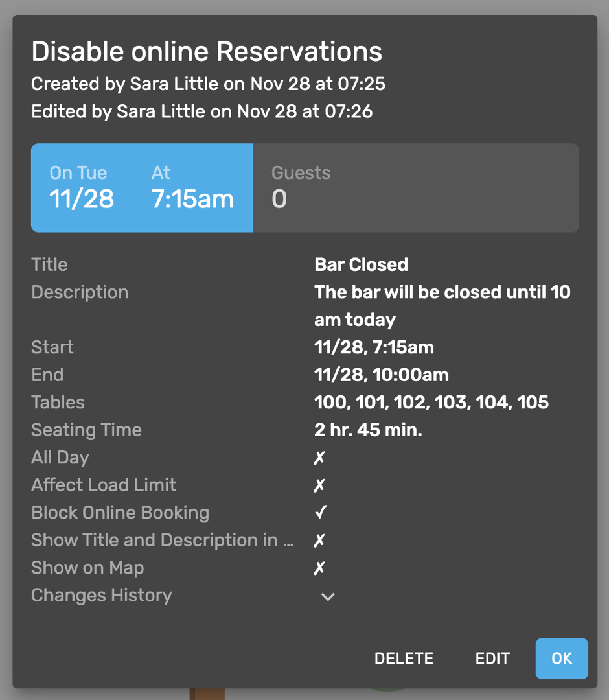The height and width of the screenshot is (700, 609).
Task: Click the Affect Load Limit X mark
Action: tap(319, 485)
